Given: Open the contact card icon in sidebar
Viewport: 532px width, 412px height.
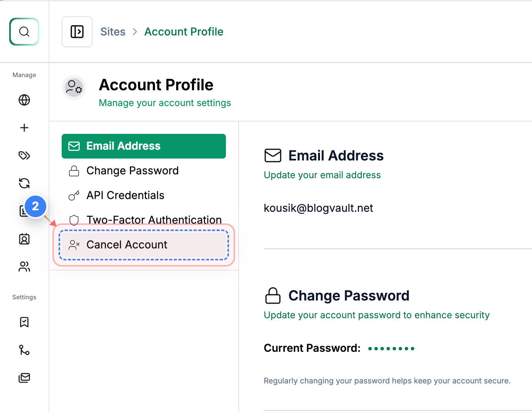Looking at the screenshot, I should [x=24, y=211].
